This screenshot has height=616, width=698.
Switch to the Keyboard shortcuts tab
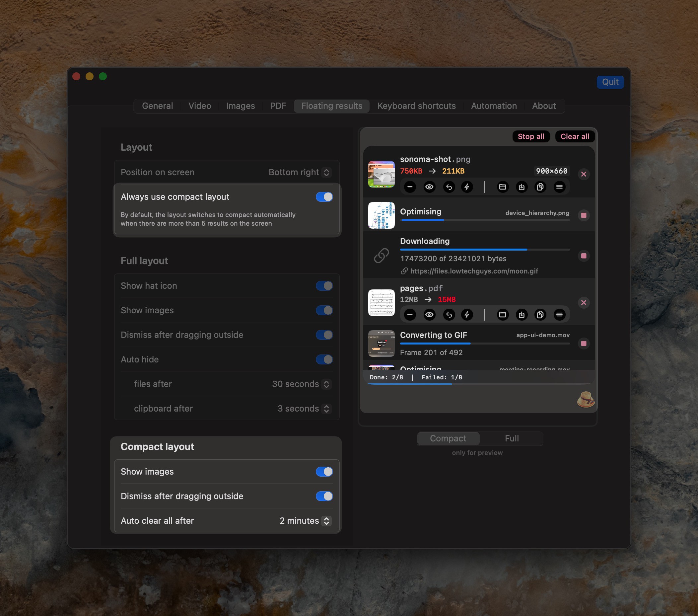click(x=416, y=106)
